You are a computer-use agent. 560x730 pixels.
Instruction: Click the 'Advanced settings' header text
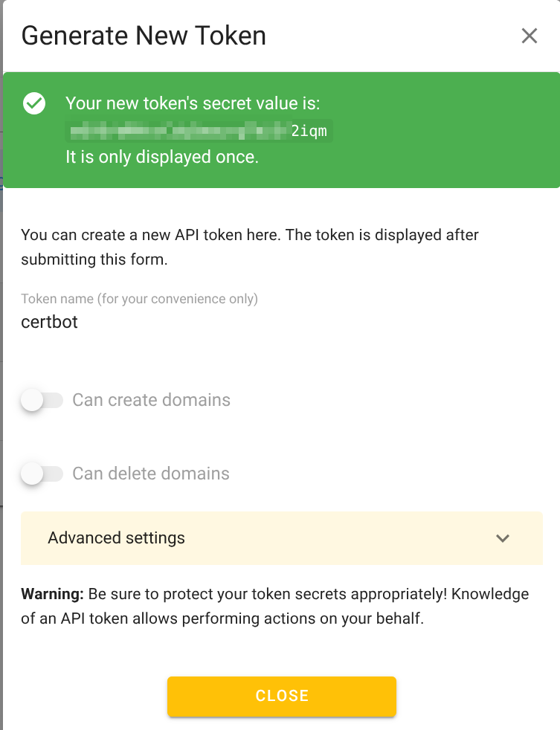click(x=116, y=537)
